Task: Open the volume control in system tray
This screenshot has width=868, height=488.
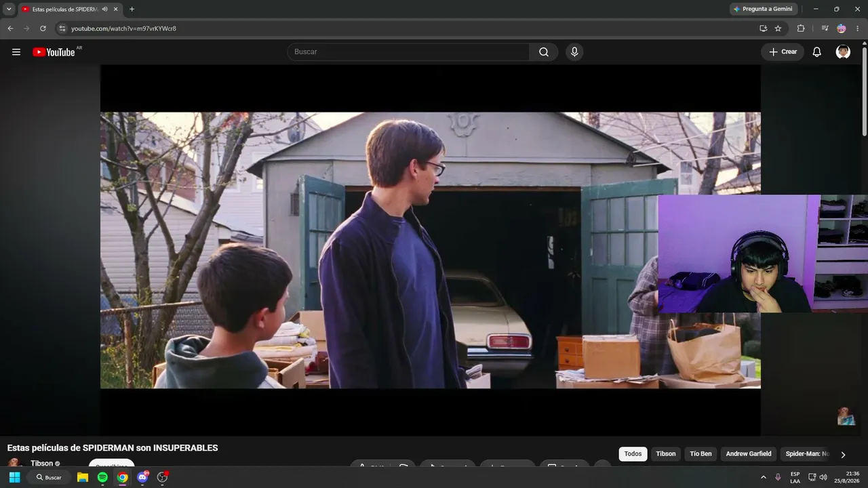Action: coord(823,477)
